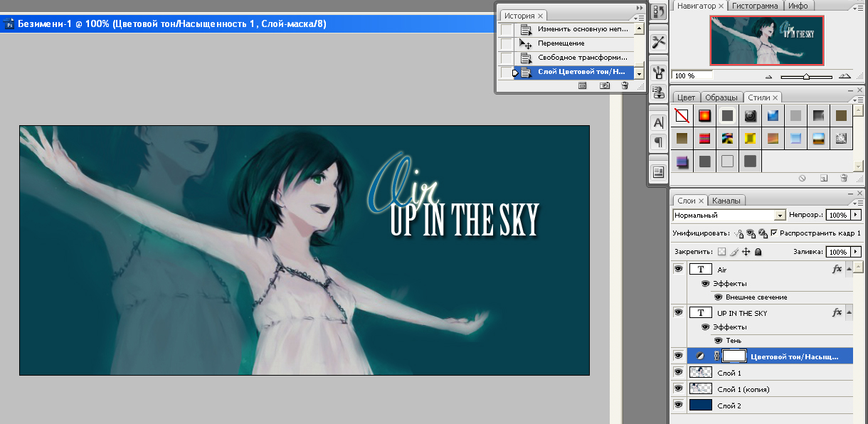This screenshot has width=868, height=424.
Task: Uncheck the Распространить кадр 1 checkbox
Action: point(773,233)
